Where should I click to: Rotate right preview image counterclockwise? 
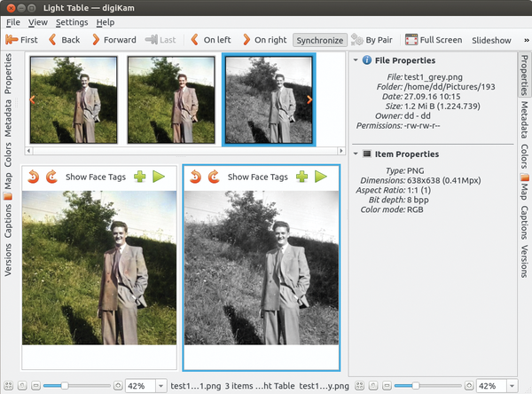coord(195,177)
